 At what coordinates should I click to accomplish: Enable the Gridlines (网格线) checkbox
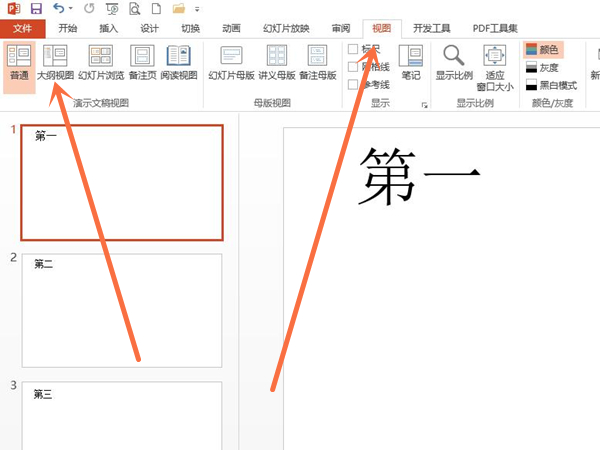point(353,67)
